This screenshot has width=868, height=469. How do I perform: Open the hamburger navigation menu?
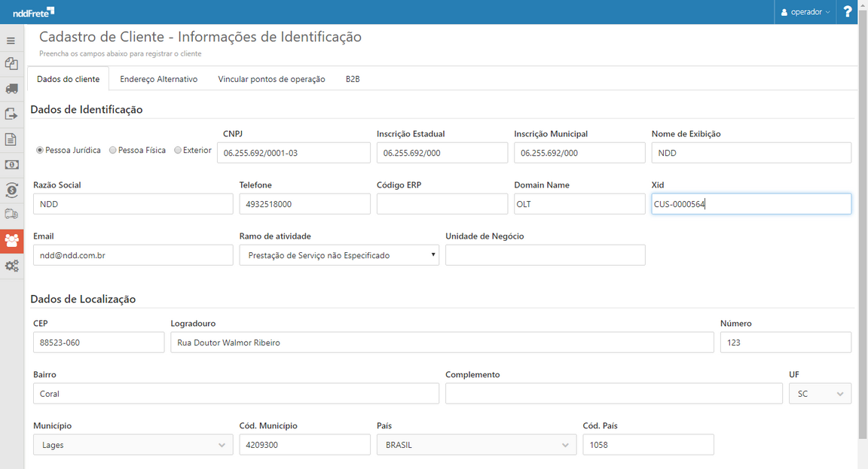pos(11,40)
